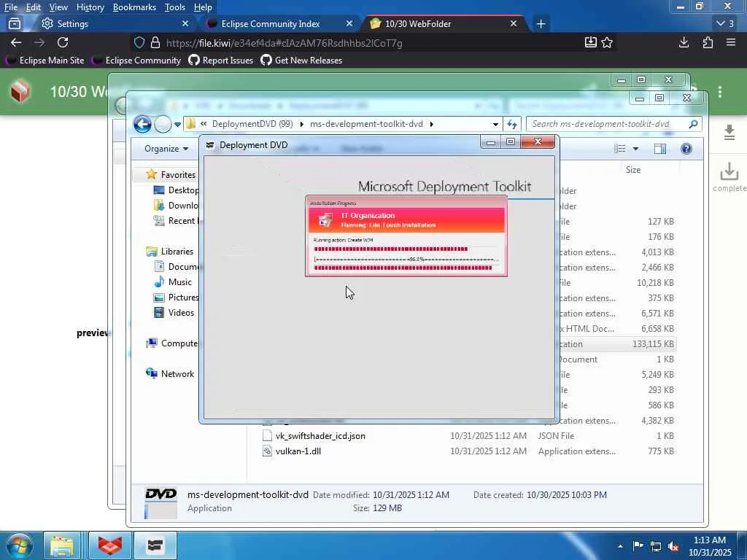Open the View menu
The width and height of the screenshot is (747, 560).
point(58,7)
